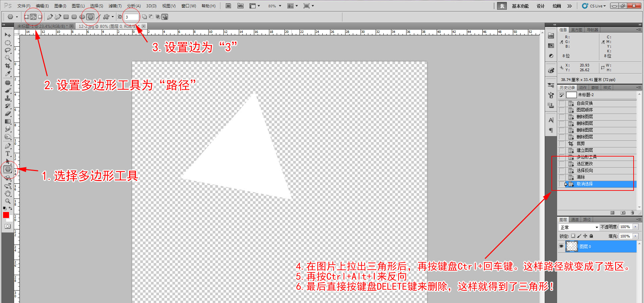Viewport: 644px width, 303px height.
Task: Open zoom level 80% dropdown
Action: (x=280, y=6)
